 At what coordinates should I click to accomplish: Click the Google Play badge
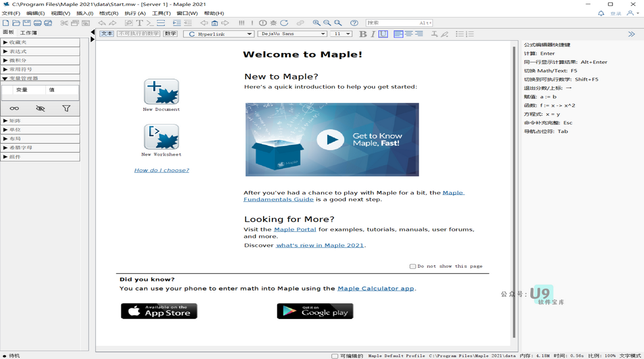click(x=315, y=311)
